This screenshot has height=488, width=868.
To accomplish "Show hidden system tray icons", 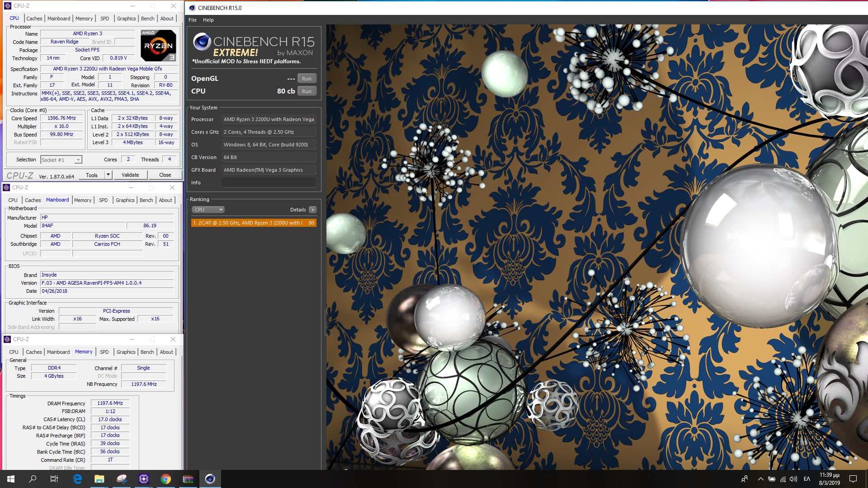I will click(x=760, y=479).
